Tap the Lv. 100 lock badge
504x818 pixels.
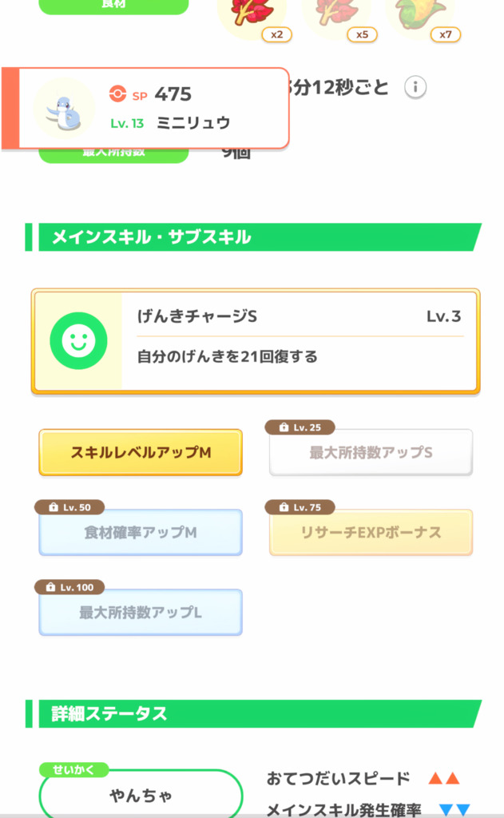click(x=69, y=587)
